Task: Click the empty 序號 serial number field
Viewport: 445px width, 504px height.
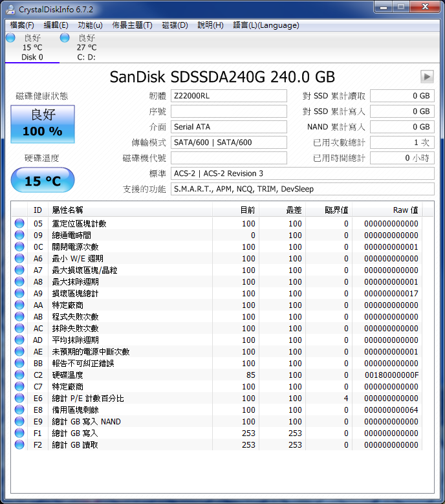Action: [229, 111]
